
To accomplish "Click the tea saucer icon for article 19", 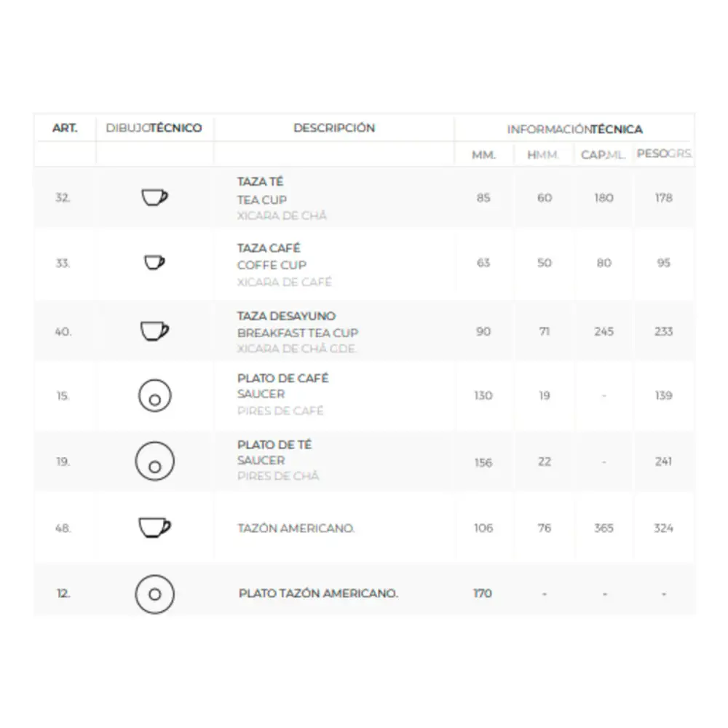I will 154,462.
